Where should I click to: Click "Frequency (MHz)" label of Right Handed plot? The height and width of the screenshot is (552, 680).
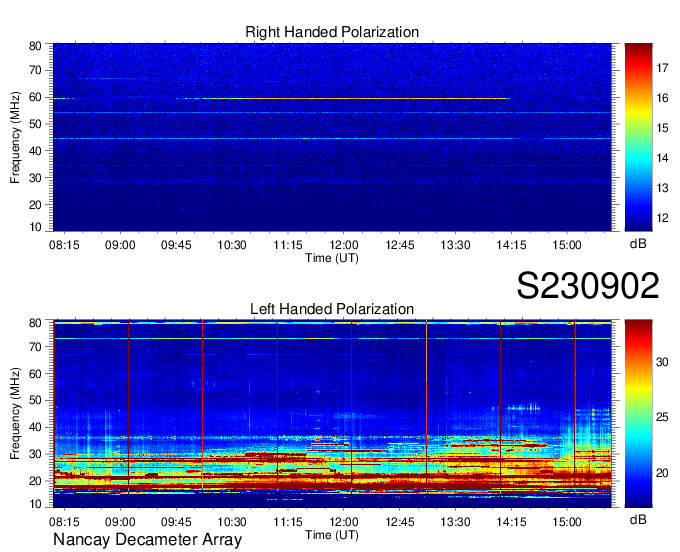pyautogui.click(x=15, y=137)
